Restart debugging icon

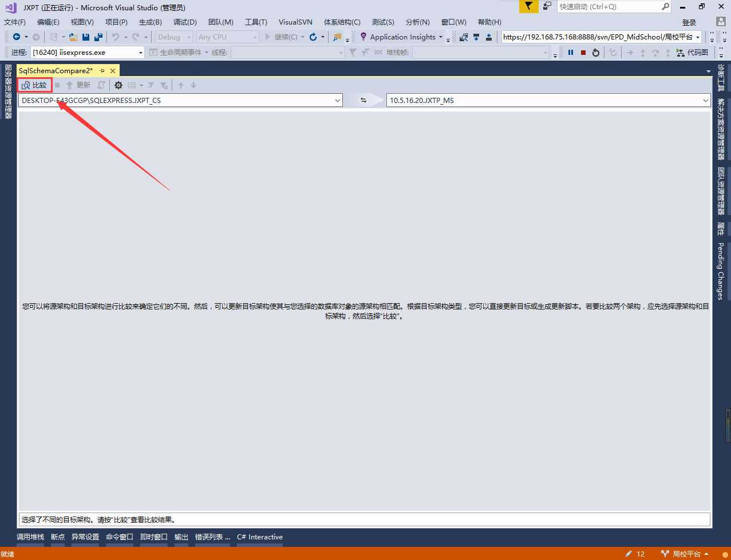tap(596, 52)
